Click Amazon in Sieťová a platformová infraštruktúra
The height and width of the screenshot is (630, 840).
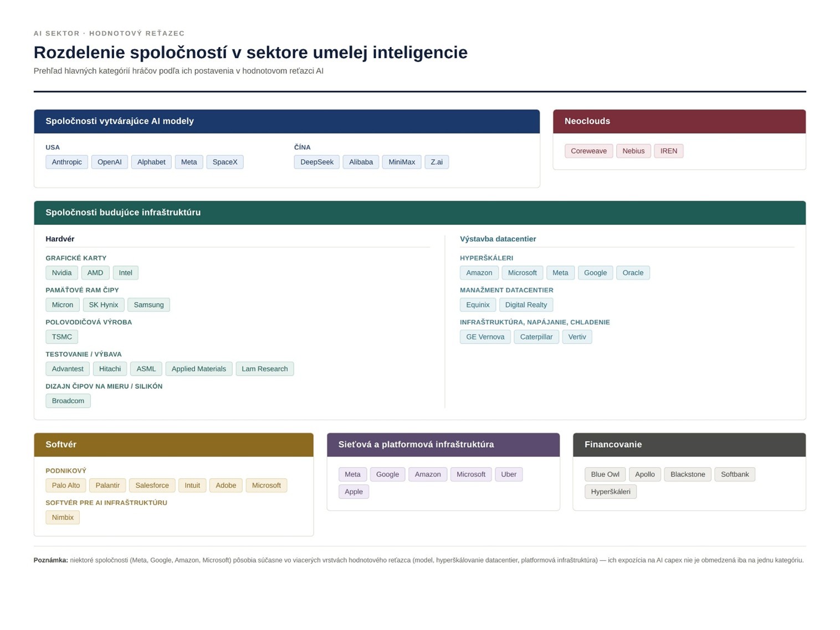428,474
